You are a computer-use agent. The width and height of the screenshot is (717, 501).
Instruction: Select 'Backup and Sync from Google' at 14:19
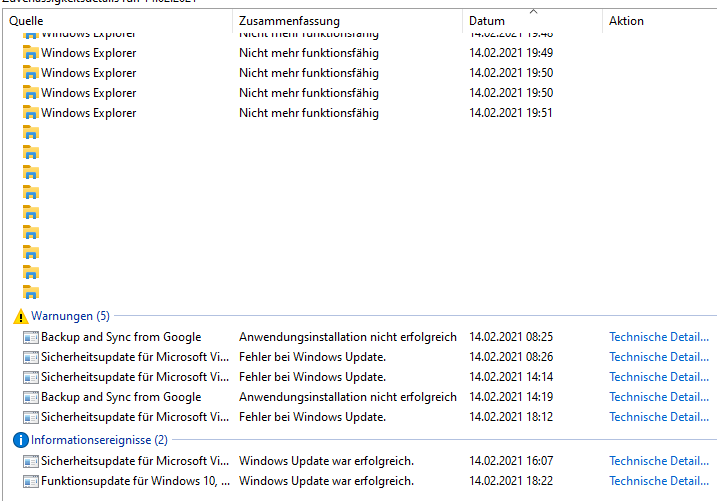tap(121, 397)
